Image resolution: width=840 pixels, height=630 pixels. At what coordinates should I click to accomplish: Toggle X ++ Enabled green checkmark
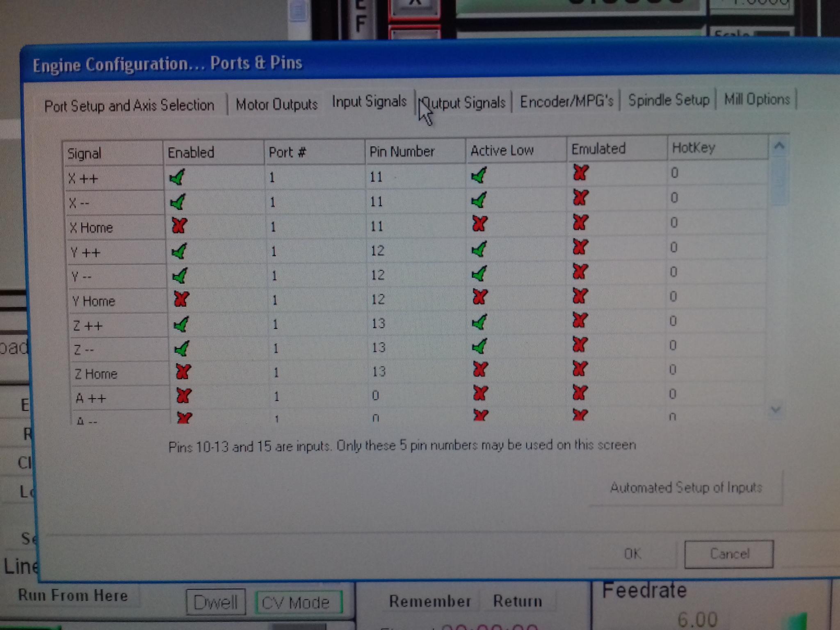click(177, 178)
